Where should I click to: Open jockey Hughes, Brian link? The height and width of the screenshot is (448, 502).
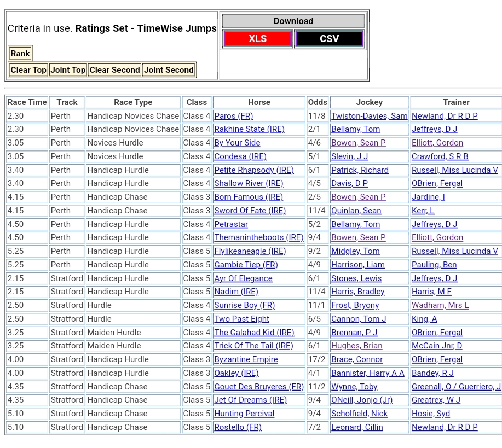[356, 346]
